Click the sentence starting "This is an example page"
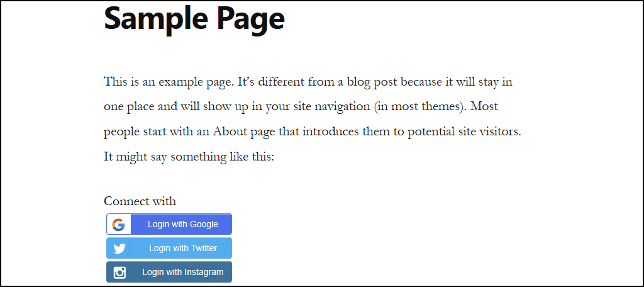This screenshot has width=644, height=287. coord(170,82)
